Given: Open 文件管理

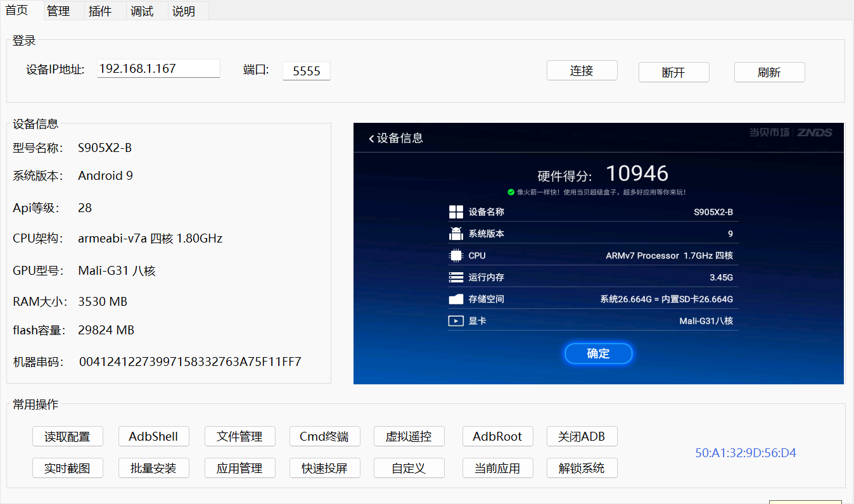Looking at the screenshot, I should (x=239, y=436).
